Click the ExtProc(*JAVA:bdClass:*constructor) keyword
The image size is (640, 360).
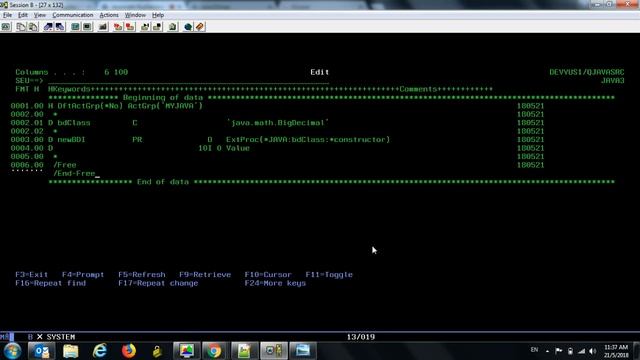tap(308, 140)
